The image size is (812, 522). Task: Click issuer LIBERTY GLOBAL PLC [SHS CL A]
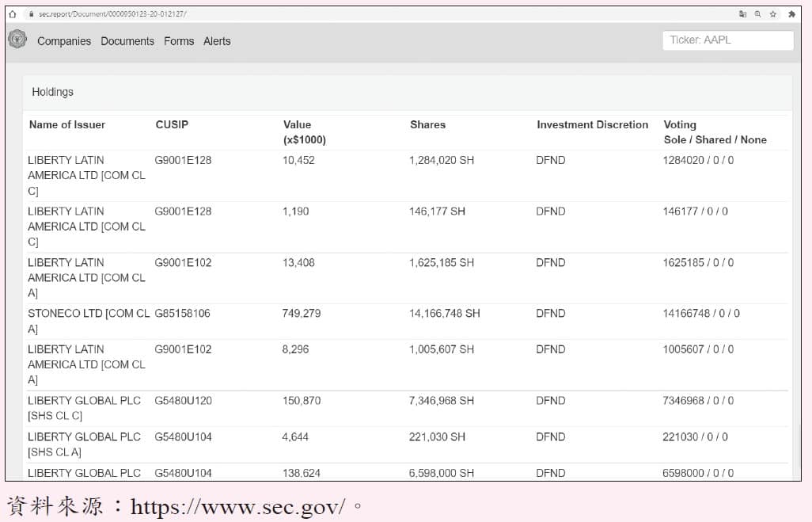85,444
